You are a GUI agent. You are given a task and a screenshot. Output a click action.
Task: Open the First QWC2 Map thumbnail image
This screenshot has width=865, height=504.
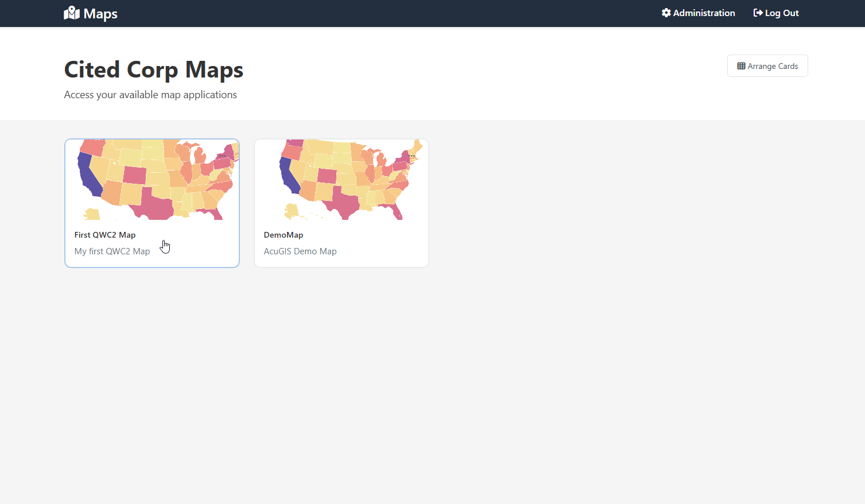[x=152, y=179]
